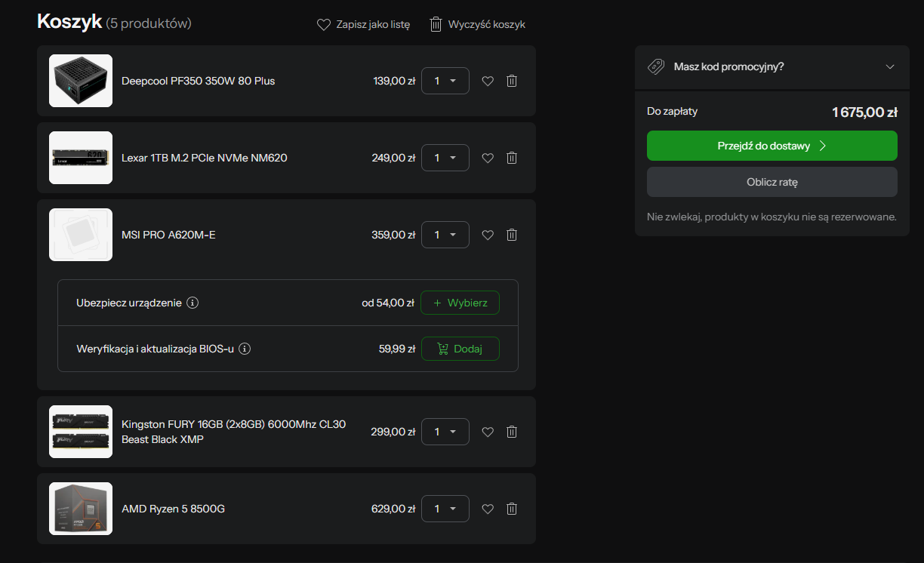Open the Lexar NM620 product thumbnail
The height and width of the screenshot is (563, 924).
81,158
